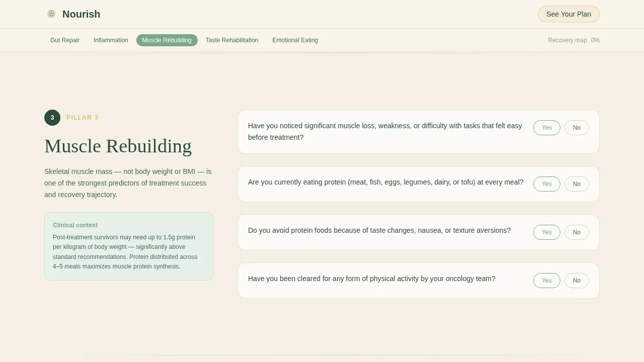The height and width of the screenshot is (362, 644).
Task: Pick No for cleared for physical activity
Action: click(x=577, y=281)
